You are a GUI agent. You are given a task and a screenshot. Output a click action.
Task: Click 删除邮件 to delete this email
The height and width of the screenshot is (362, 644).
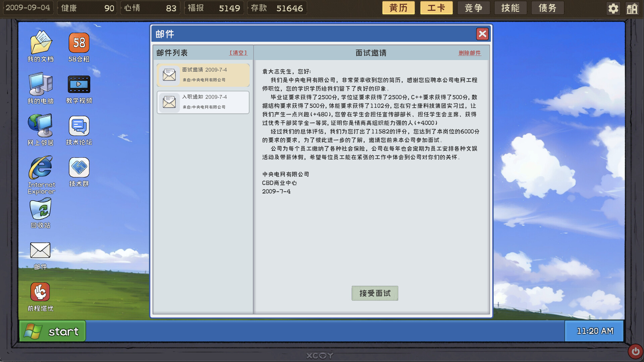coord(470,53)
